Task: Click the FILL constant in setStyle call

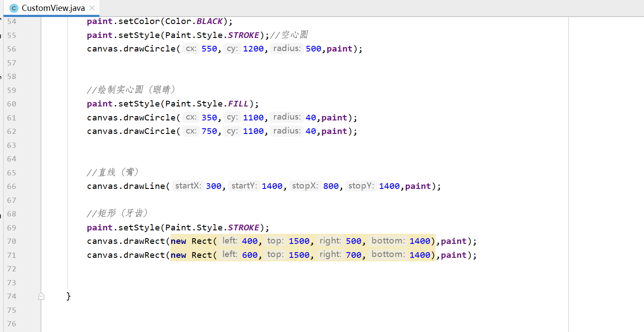Action: [239, 104]
